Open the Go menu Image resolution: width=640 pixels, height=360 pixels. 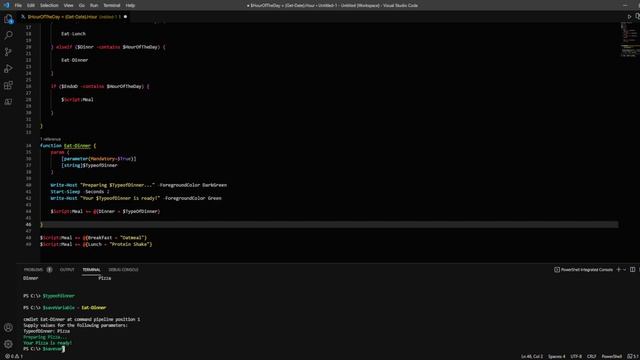pyautogui.click(x=82, y=5)
